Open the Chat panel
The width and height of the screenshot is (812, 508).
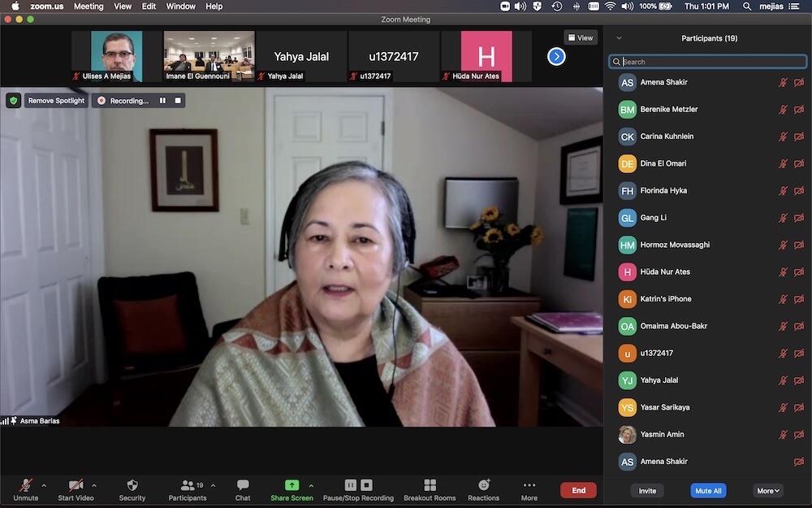click(x=243, y=485)
